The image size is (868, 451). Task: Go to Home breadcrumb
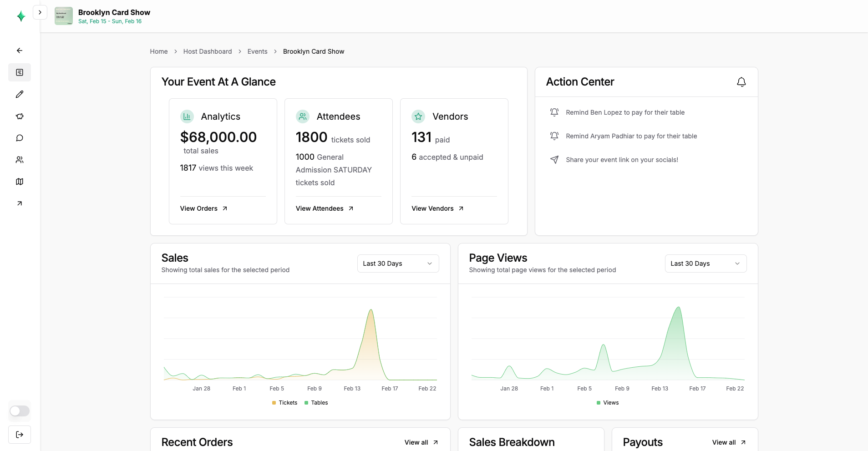tap(159, 51)
